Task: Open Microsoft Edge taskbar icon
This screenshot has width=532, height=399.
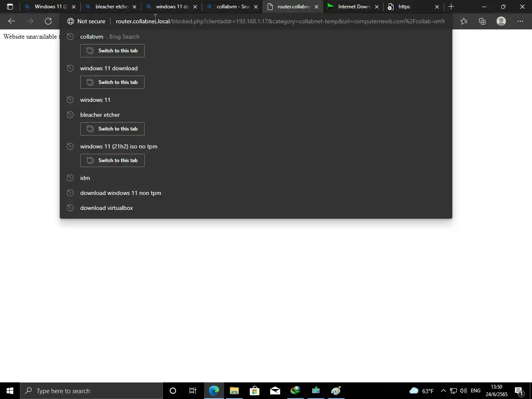Action: pos(214,391)
